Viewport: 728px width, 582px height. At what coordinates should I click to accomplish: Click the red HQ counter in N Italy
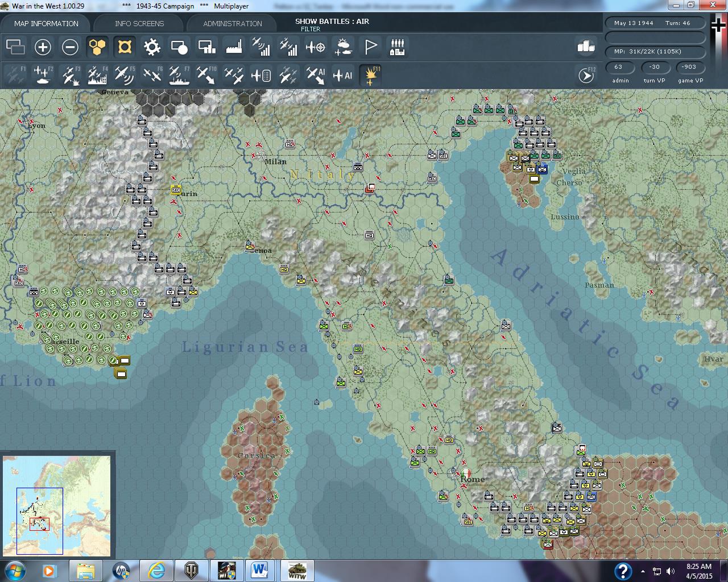370,188
